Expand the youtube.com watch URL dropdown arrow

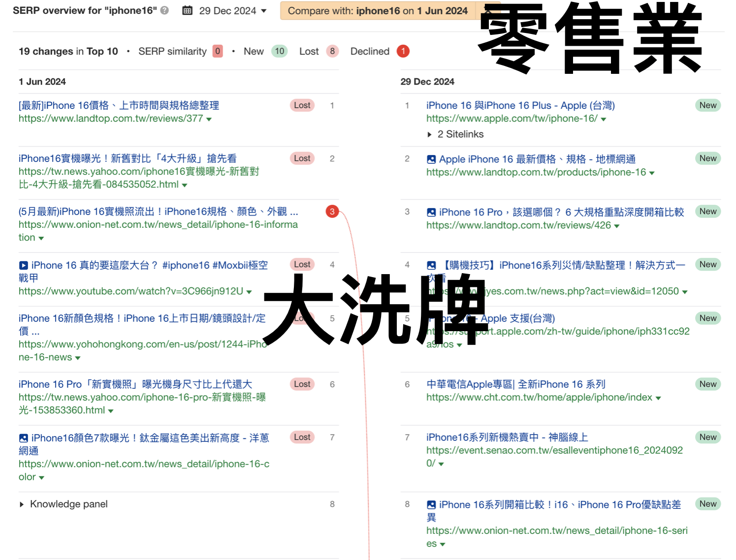(x=249, y=292)
